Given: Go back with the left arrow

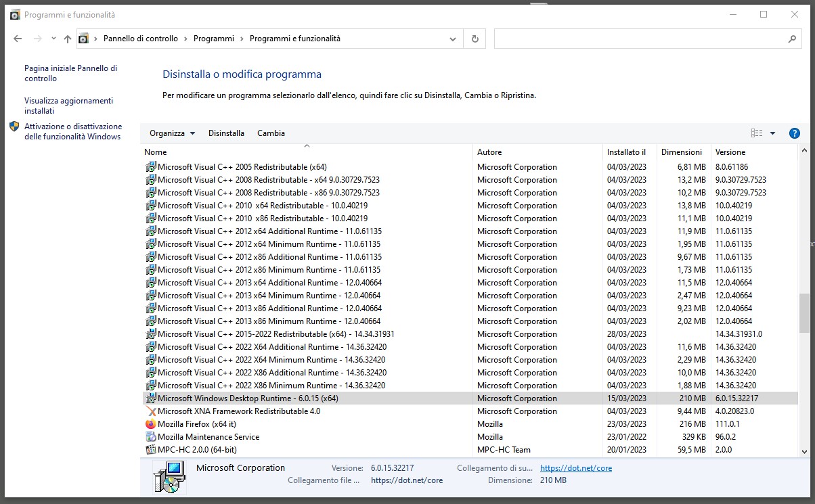Looking at the screenshot, I should [x=18, y=39].
